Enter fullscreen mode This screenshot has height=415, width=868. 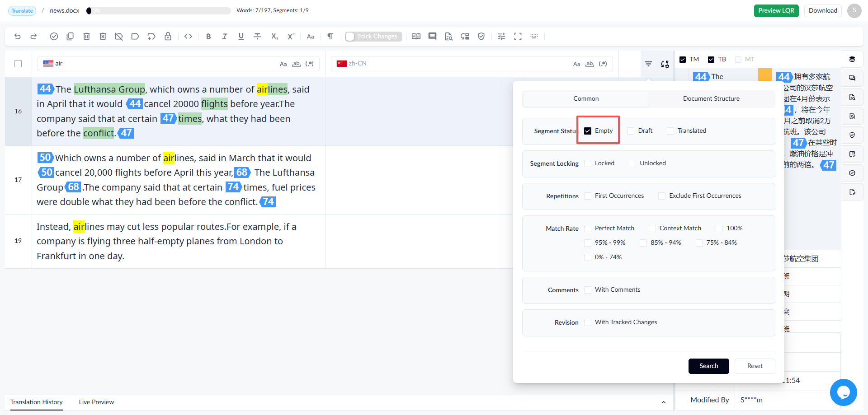[518, 37]
